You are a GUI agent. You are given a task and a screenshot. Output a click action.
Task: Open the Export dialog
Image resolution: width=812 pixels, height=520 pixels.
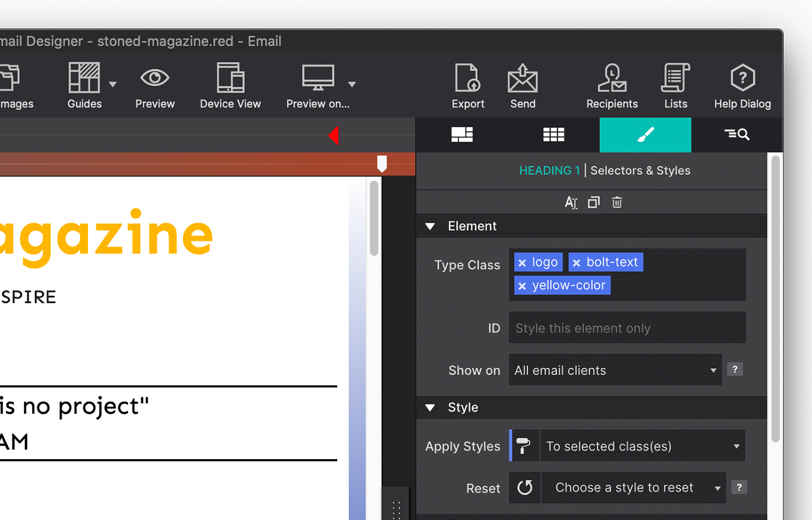pyautogui.click(x=467, y=86)
